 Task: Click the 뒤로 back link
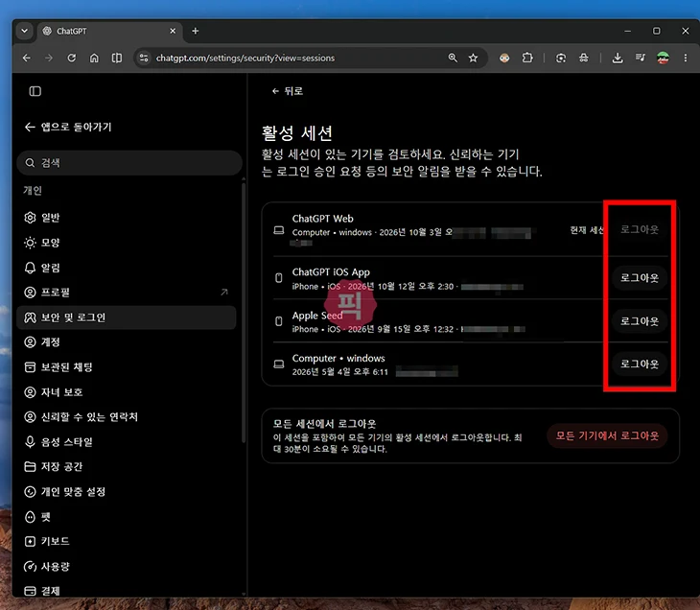coord(288,91)
